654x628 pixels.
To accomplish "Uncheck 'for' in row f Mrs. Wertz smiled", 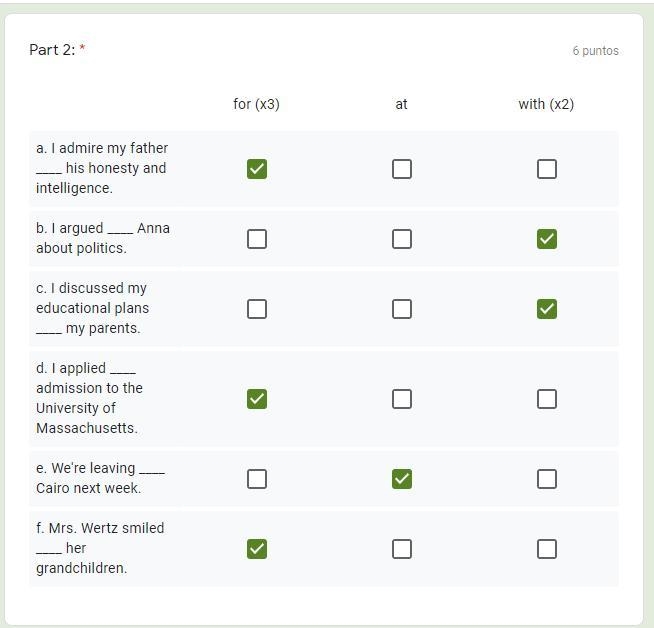I will pos(257,549).
